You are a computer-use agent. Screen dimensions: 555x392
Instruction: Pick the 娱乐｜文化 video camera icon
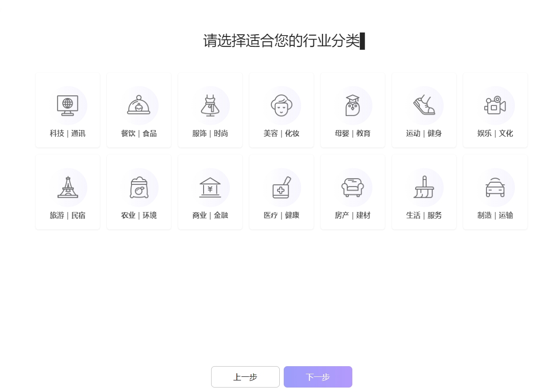pos(495,106)
